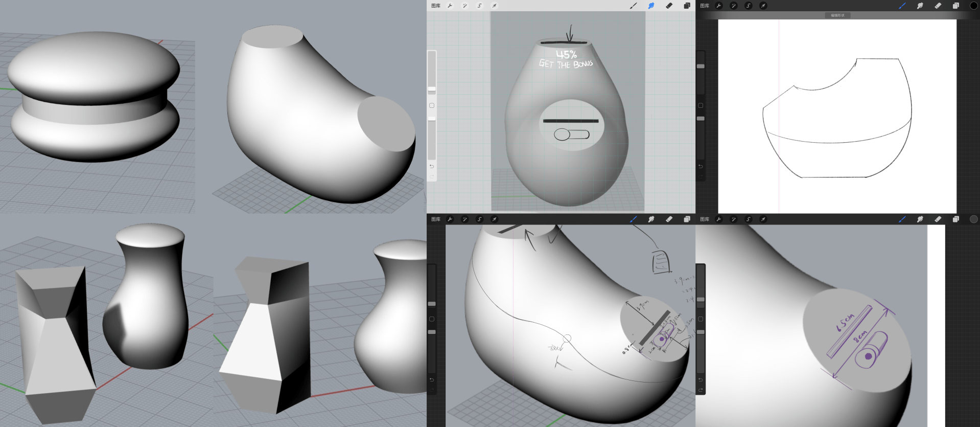Open Actions wrench in the light-toolbar Procreate panel

(450, 6)
